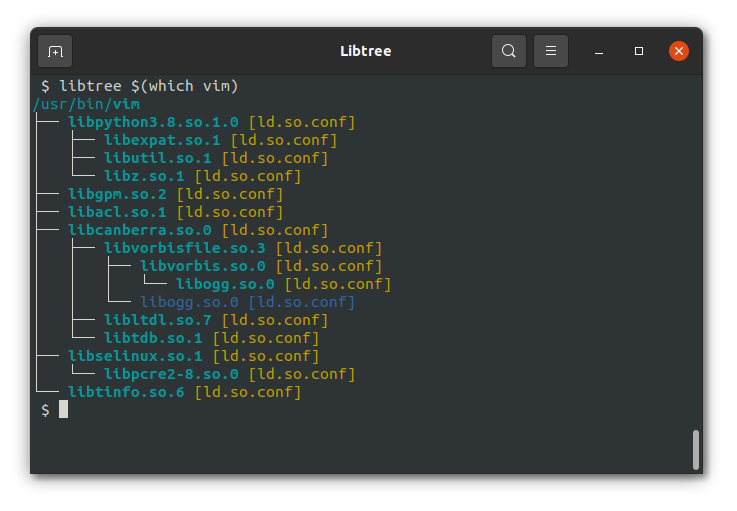This screenshot has height=511, width=737.
Task: Click libcanberra.so.0 entry
Action: pyautogui.click(x=140, y=230)
